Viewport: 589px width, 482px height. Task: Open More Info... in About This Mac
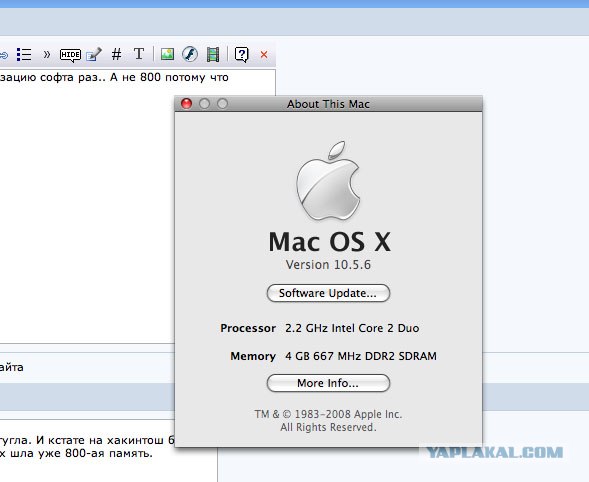tap(328, 383)
